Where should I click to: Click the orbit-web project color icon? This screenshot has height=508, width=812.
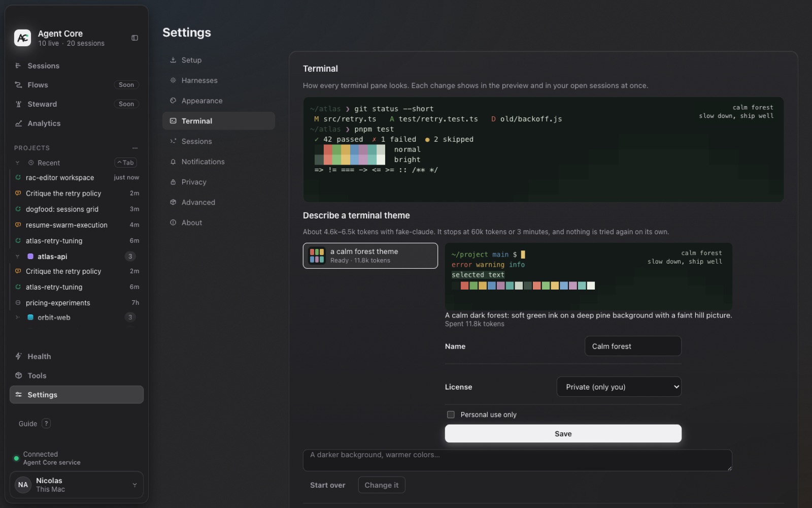(x=30, y=317)
